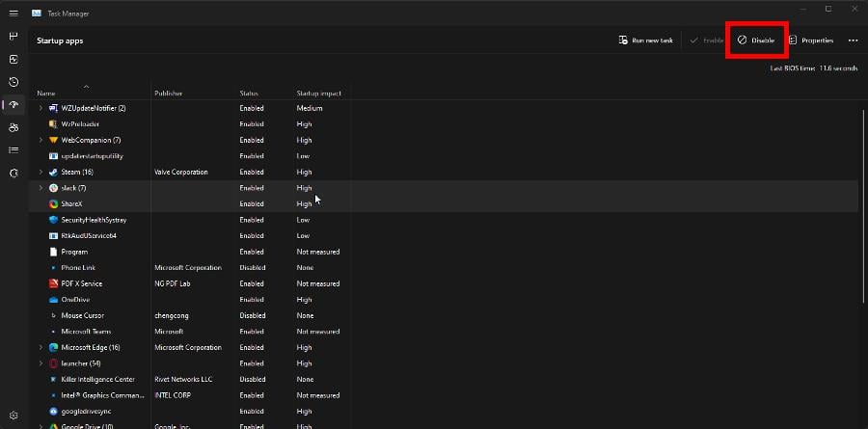The height and width of the screenshot is (429, 868).
Task: Click Disabled status of Phone Link
Action: [253, 268]
